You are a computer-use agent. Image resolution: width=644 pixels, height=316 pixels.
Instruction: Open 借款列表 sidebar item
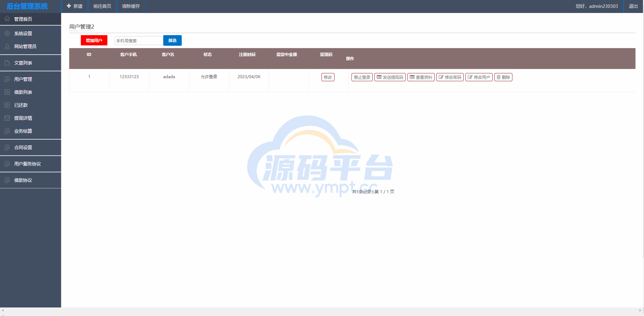31,92
